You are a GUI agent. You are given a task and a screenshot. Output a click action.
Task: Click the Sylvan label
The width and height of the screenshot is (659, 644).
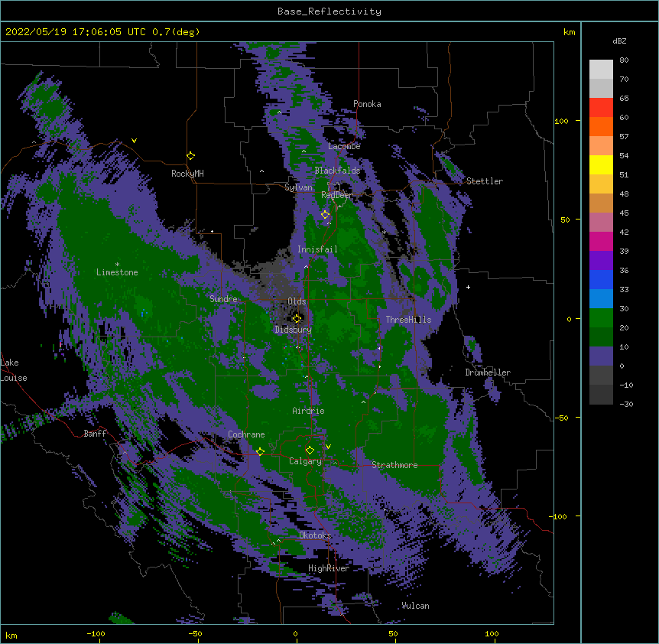(x=298, y=187)
